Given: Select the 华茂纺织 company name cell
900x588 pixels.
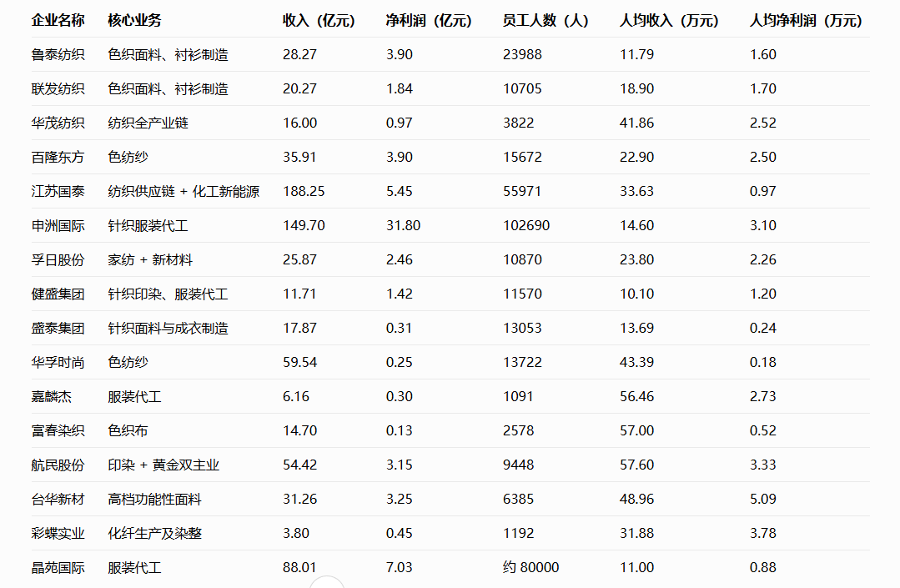Looking at the screenshot, I should [58, 123].
